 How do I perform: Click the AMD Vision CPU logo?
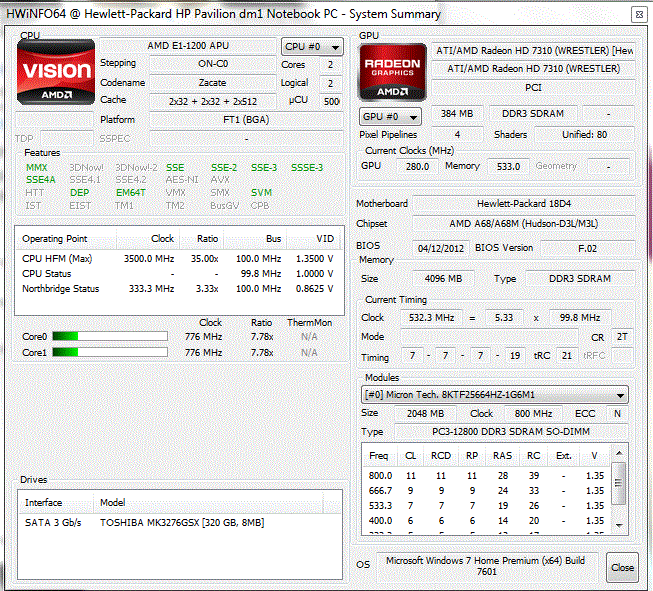(x=56, y=72)
